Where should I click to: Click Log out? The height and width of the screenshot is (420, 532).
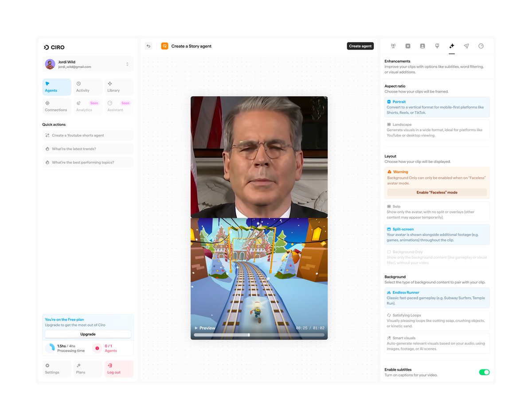[119, 369]
